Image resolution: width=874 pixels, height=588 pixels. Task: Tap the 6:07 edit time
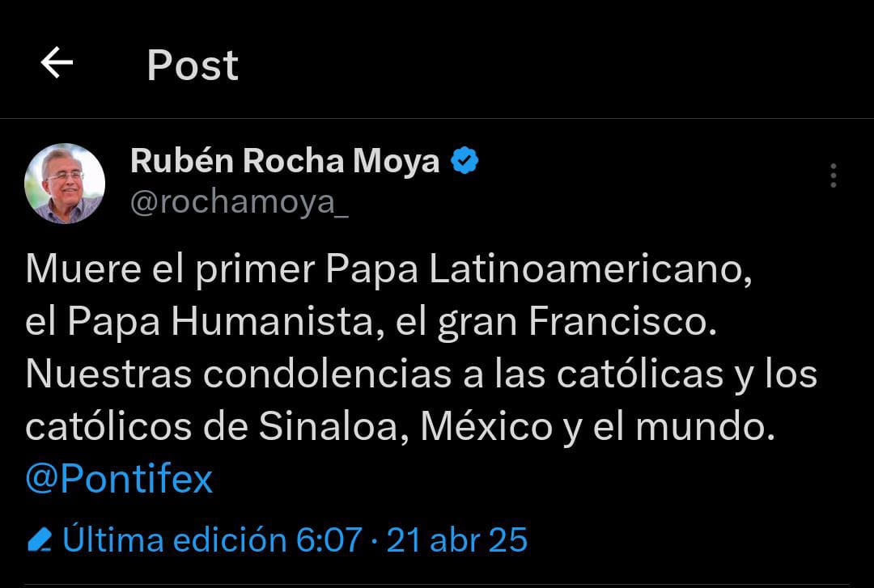(x=329, y=539)
